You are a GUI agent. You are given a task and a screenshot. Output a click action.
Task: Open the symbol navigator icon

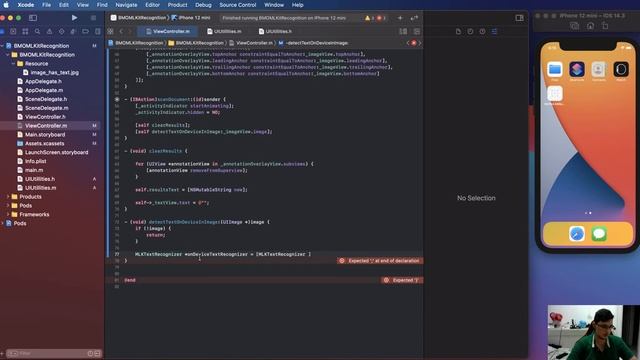25,31
